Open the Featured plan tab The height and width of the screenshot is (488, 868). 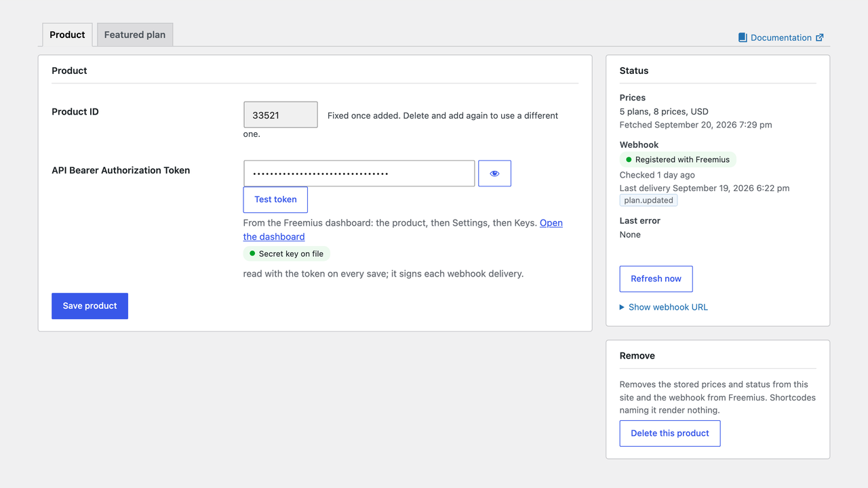tap(135, 35)
